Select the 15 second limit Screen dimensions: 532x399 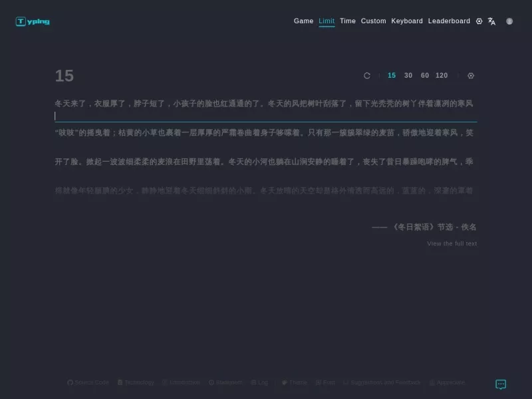point(392,75)
